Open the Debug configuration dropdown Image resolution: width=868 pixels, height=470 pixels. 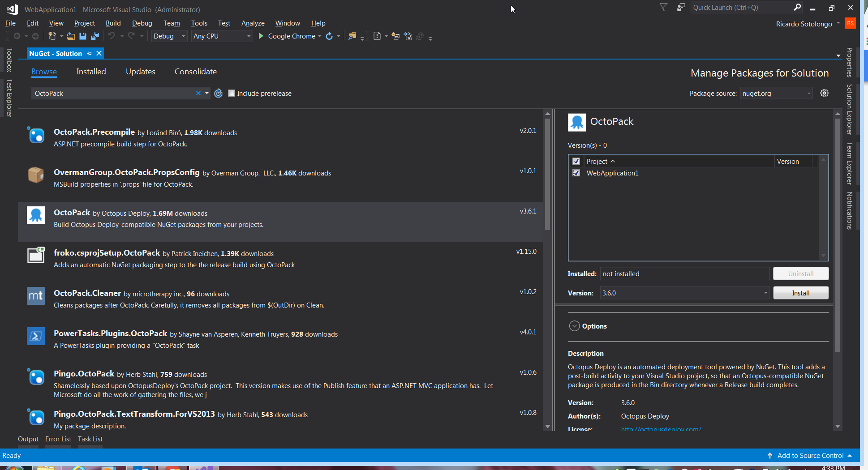[x=169, y=36]
